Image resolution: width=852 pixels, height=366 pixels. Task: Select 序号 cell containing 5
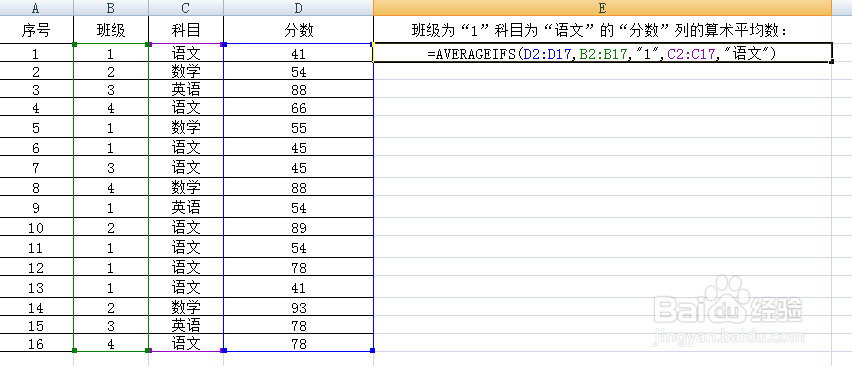pos(36,128)
